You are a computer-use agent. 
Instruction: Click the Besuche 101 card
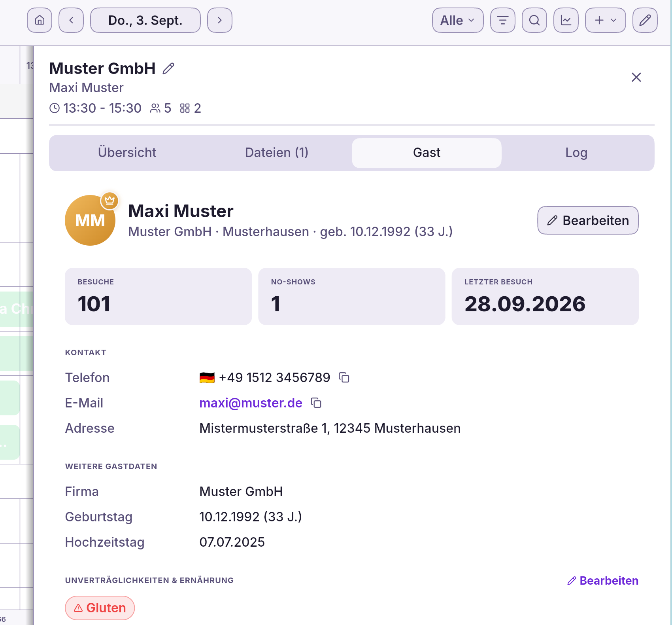click(158, 297)
